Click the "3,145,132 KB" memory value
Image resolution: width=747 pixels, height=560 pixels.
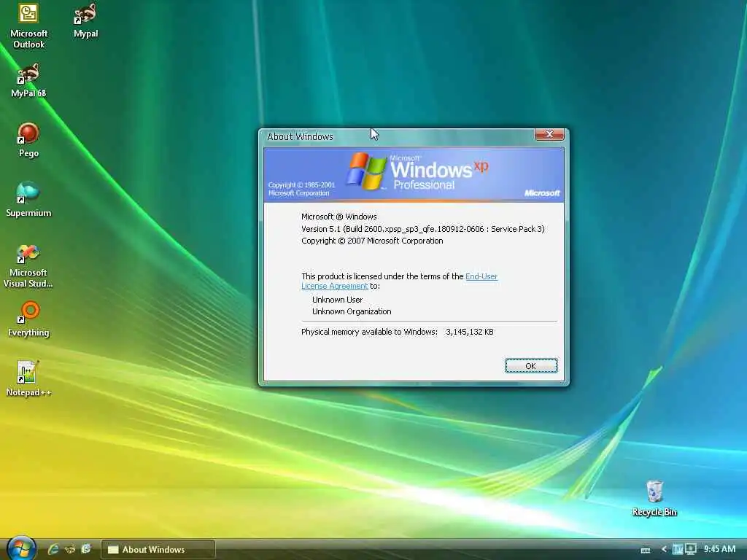pos(469,332)
